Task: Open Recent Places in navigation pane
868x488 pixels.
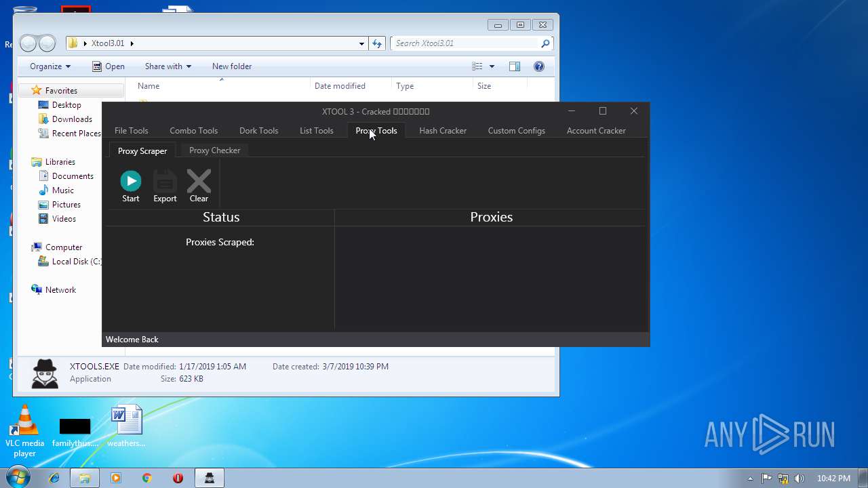Action: [x=76, y=134]
